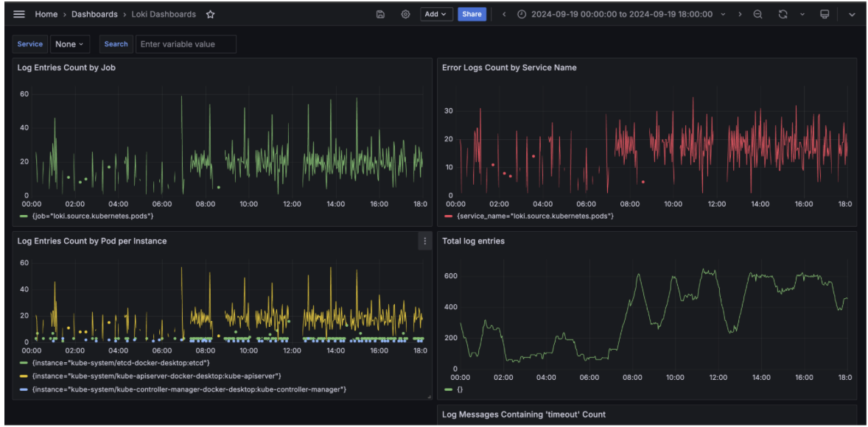Viewport: 868px width, 427px height.
Task: Star the Loki Dashboards as favorite
Action: tap(211, 14)
